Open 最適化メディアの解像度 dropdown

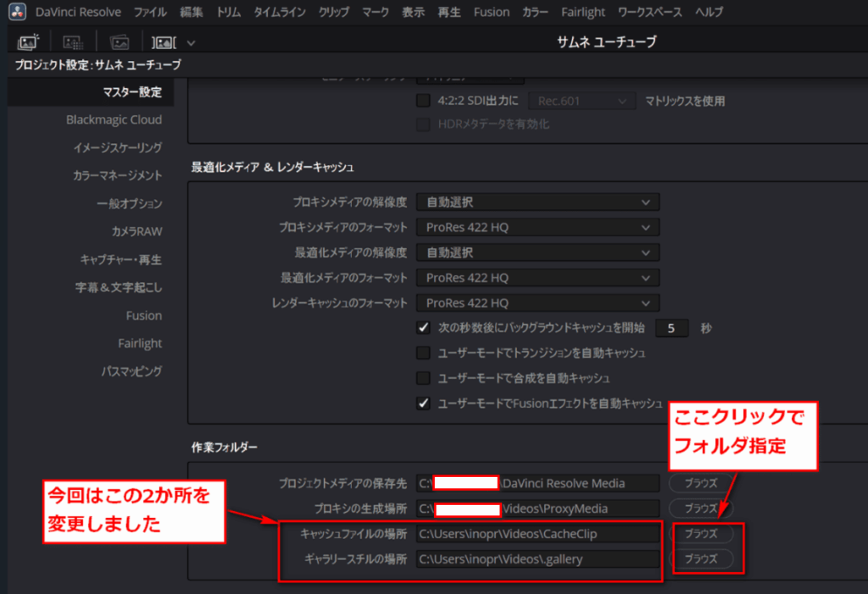click(537, 253)
